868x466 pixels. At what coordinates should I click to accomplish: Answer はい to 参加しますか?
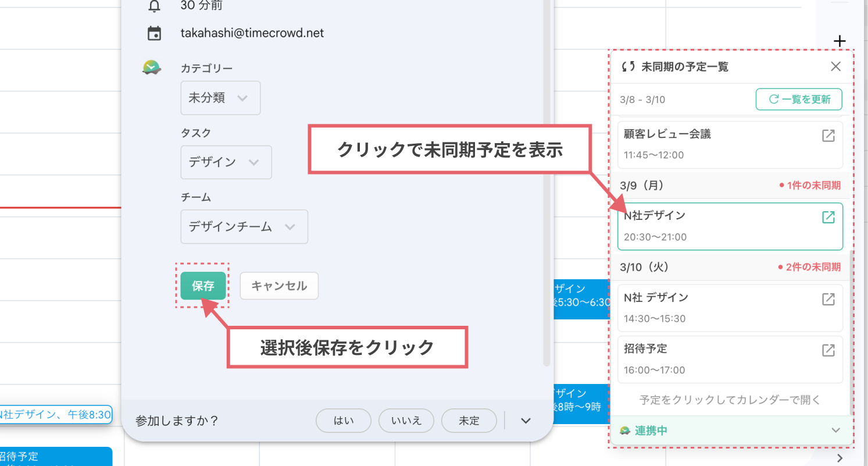click(x=343, y=420)
